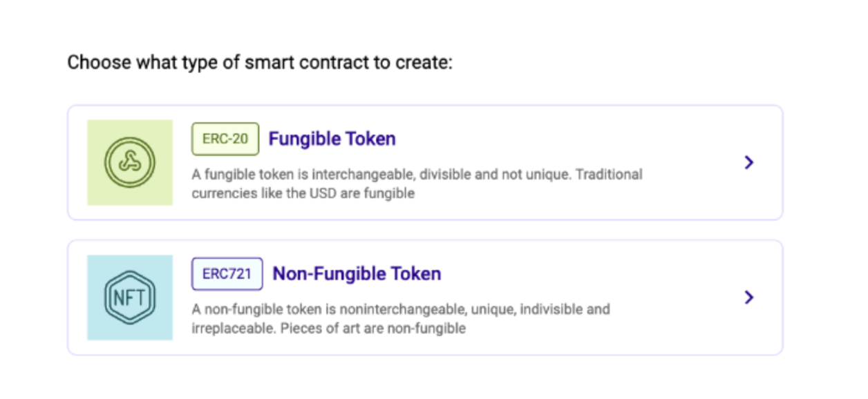Click the 'currencies like the USD are fungible' line
This screenshot has height=399, width=868.
click(303, 193)
